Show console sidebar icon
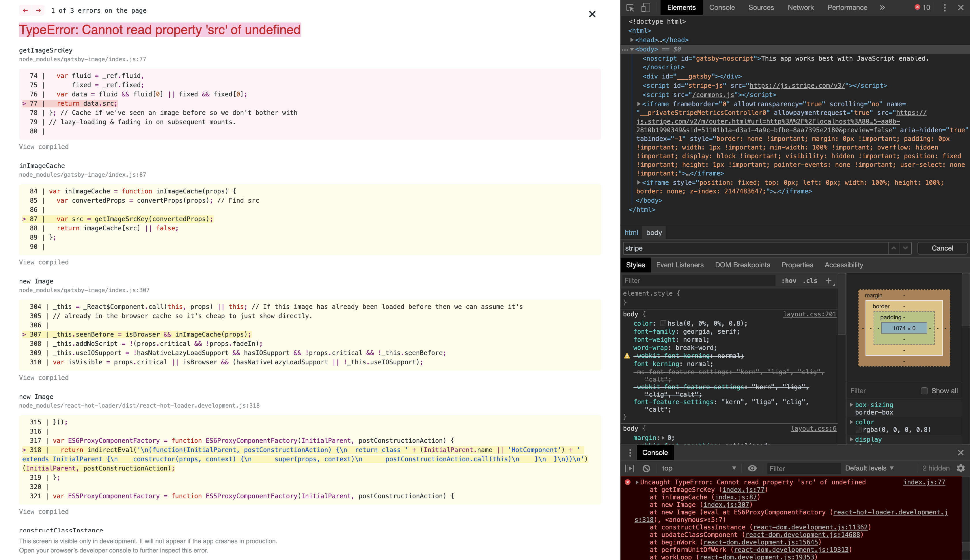Viewport: 970px width, 560px height. pos(630,468)
